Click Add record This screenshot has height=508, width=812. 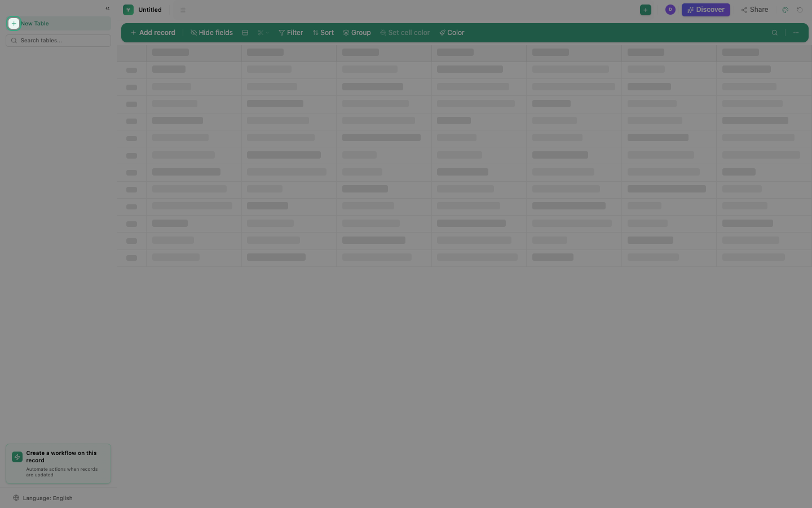tap(153, 33)
